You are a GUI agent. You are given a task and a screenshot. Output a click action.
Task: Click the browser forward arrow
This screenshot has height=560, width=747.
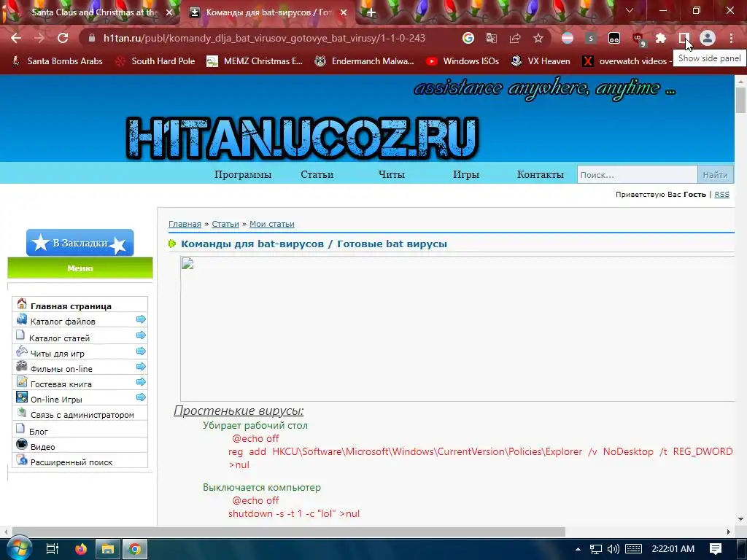39,38
